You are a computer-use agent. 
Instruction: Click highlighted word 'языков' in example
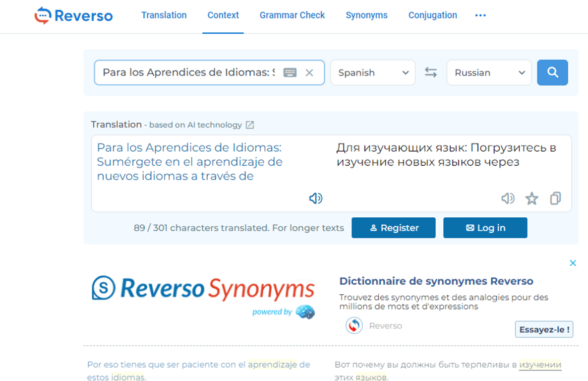[371, 377]
